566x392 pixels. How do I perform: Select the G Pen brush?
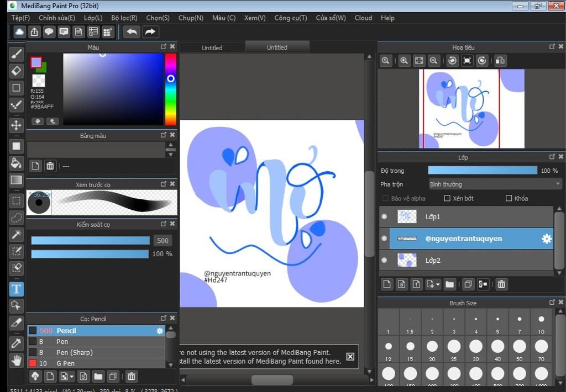click(x=96, y=363)
